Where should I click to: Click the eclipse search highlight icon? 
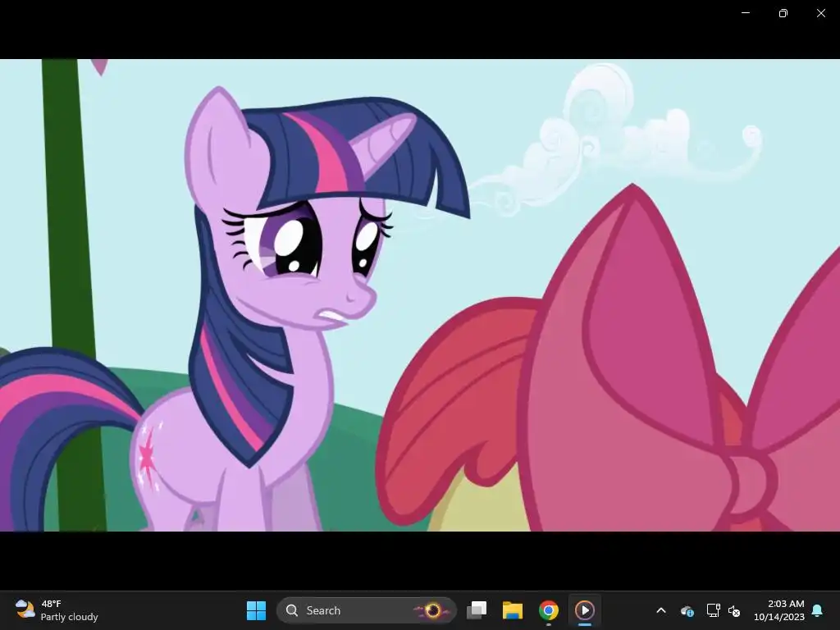click(432, 610)
